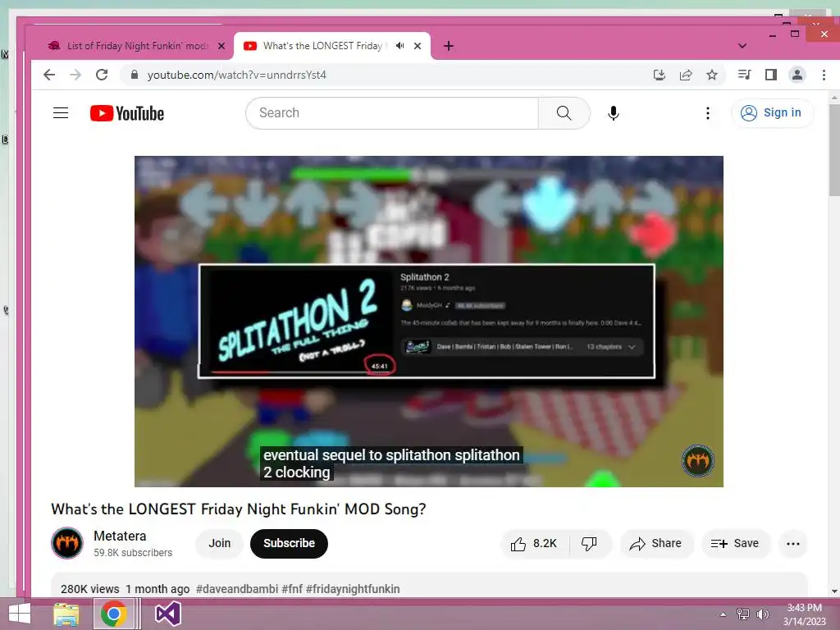This screenshot has width=840, height=630.
Task: Click the browser back arrow
Action: (x=48, y=75)
